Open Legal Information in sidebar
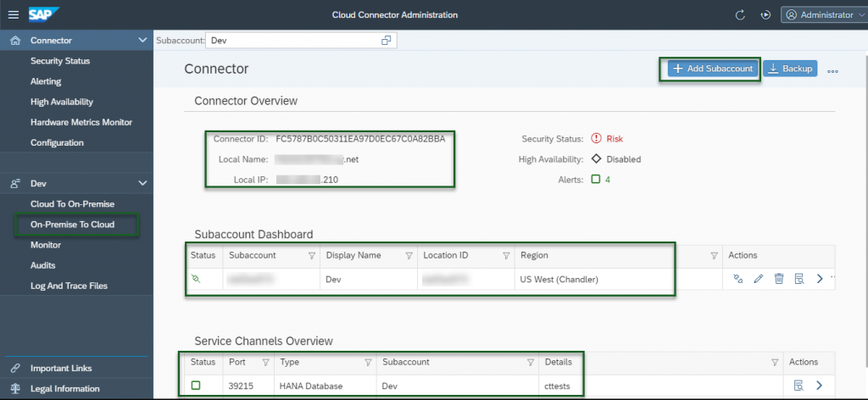Viewport: 868px width, 400px height. click(65, 389)
